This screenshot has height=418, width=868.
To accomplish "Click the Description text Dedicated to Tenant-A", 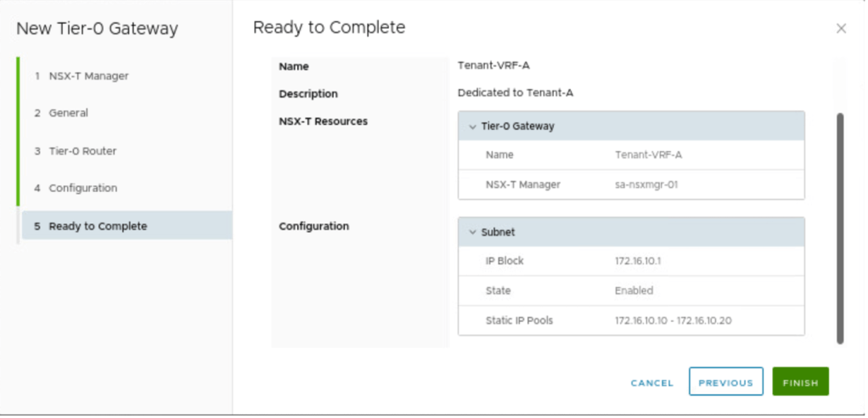I will click(x=515, y=93).
